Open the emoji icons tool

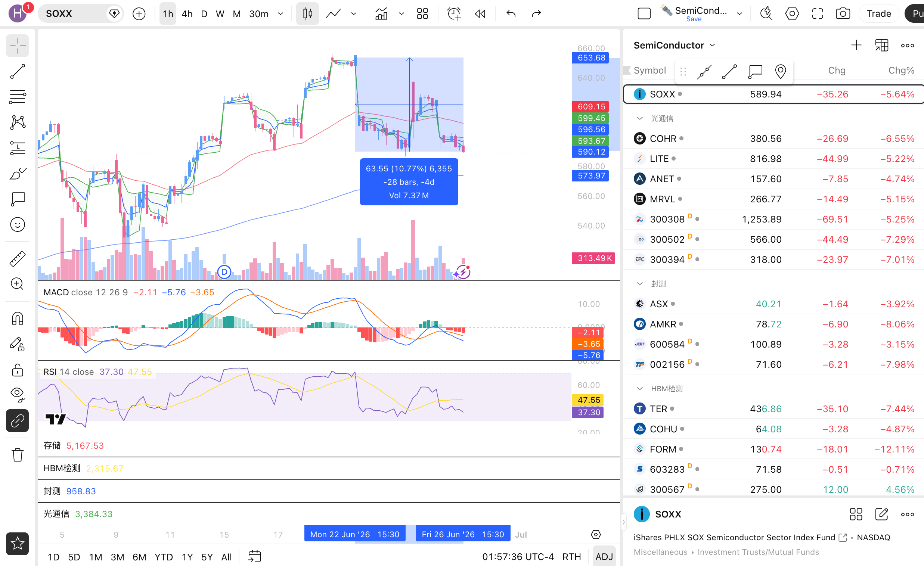(17, 224)
